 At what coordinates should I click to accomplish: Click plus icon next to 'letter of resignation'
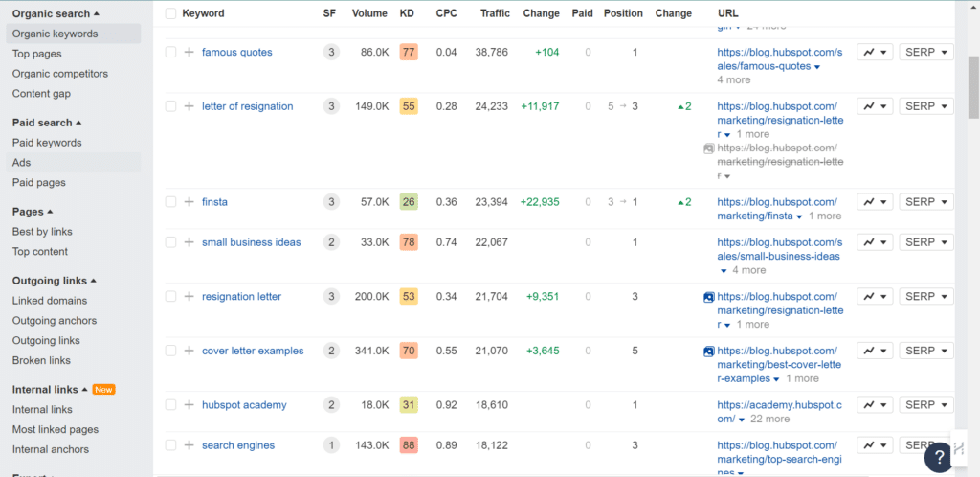189,107
